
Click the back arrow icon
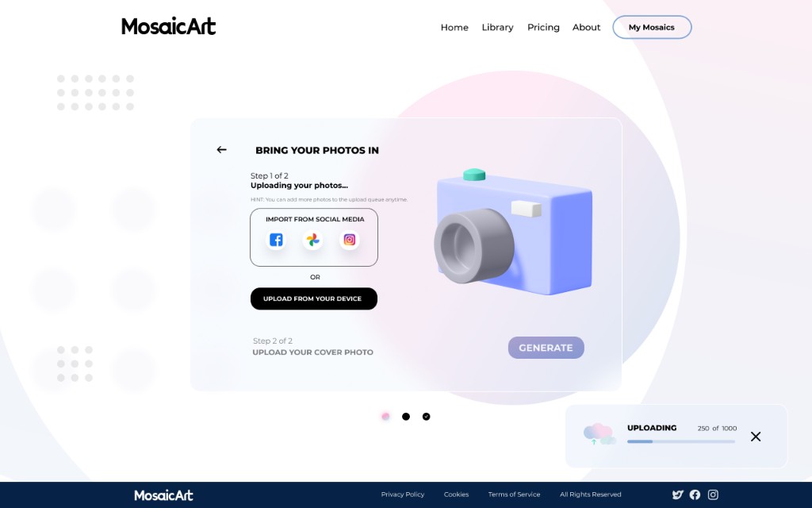(x=222, y=150)
